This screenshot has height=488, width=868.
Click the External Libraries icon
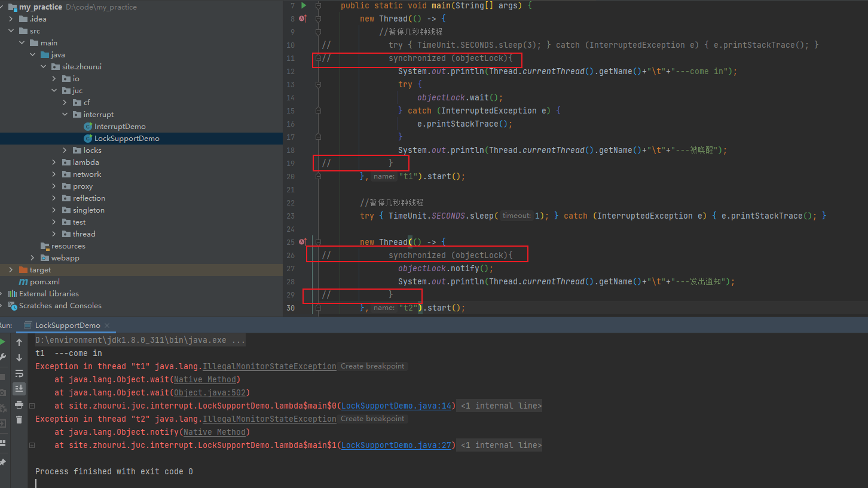[x=13, y=294]
